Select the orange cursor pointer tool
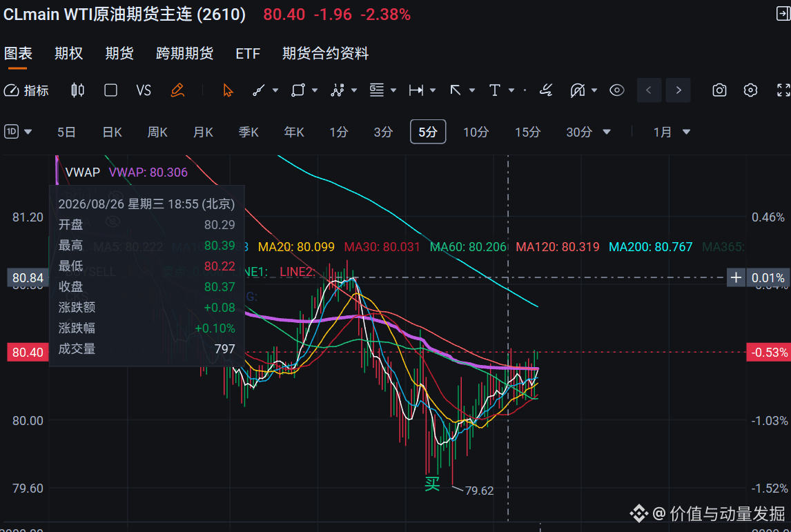 228,90
